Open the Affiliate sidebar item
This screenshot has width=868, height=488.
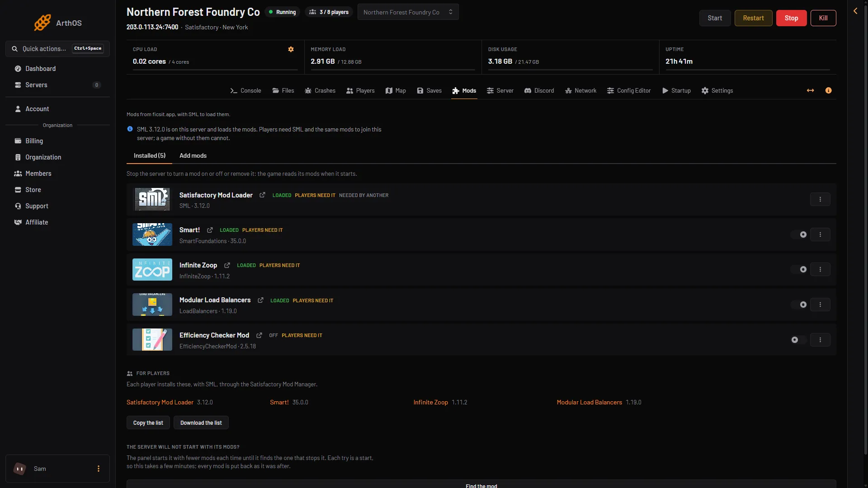[57, 222]
